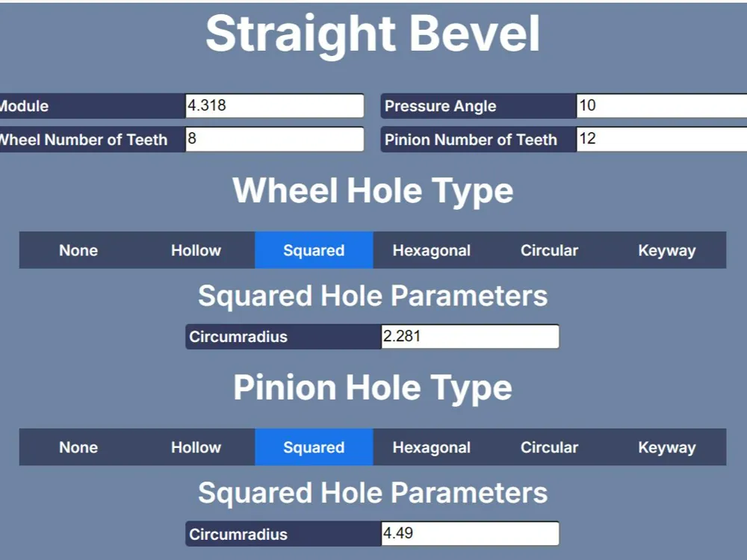This screenshot has width=747, height=560.
Task: Click the Straight Bevel heading
Action: click(373, 34)
